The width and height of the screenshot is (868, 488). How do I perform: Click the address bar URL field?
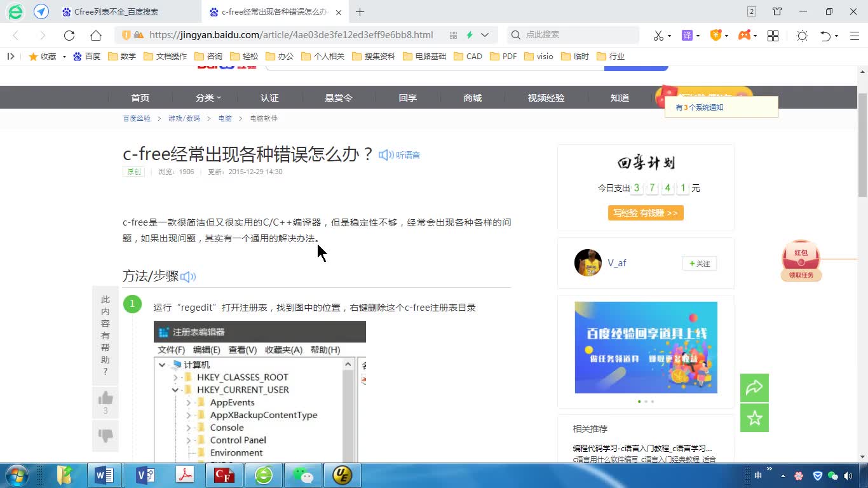click(291, 36)
